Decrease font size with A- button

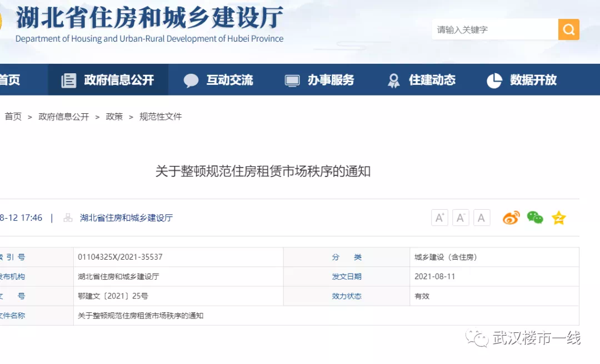coord(461,218)
